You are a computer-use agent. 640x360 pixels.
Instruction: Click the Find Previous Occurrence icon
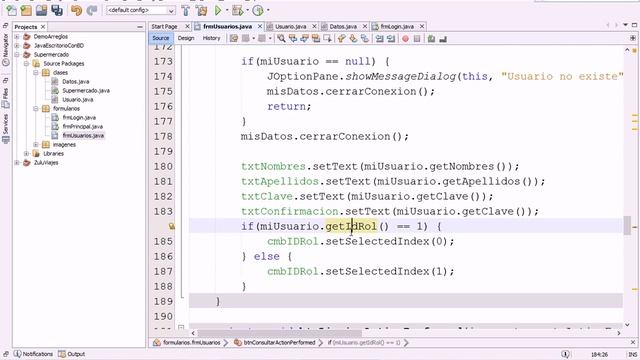(x=293, y=38)
